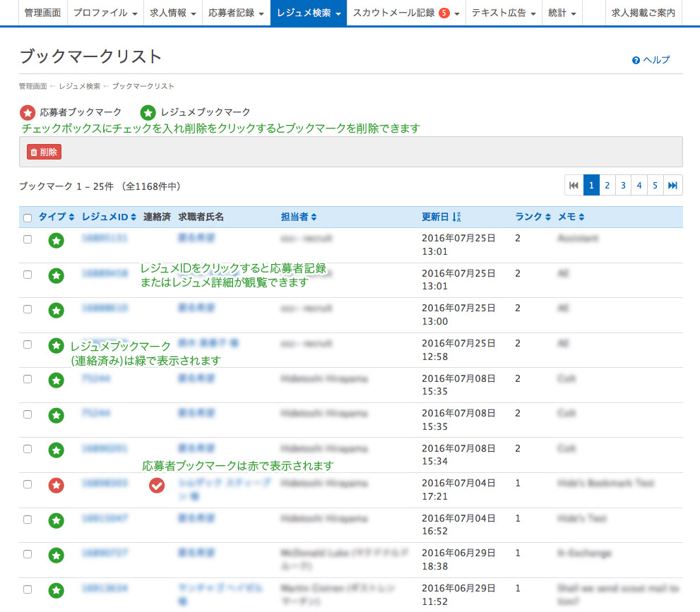Expand the 統計 dropdown menu
The width and height of the screenshot is (700, 612).
click(x=562, y=13)
